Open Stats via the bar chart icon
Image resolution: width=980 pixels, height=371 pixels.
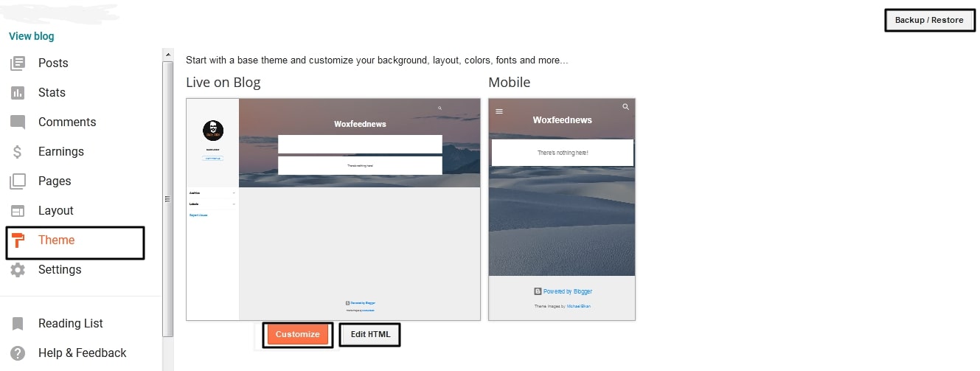(18, 93)
